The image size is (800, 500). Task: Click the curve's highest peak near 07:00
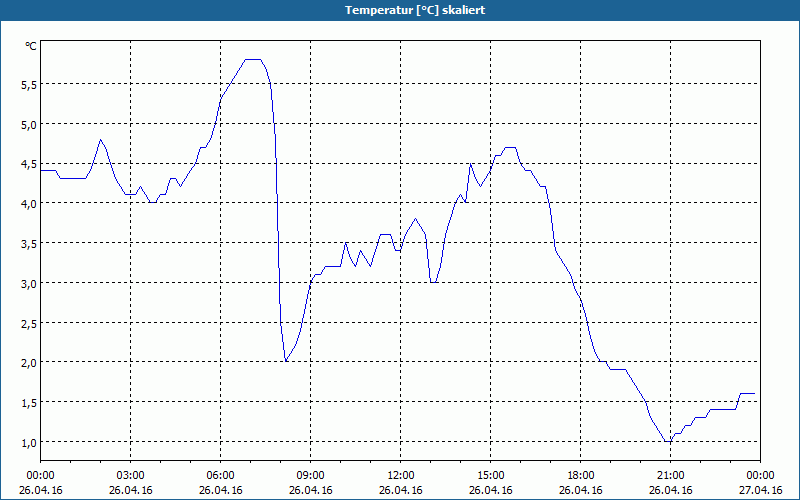click(x=253, y=59)
